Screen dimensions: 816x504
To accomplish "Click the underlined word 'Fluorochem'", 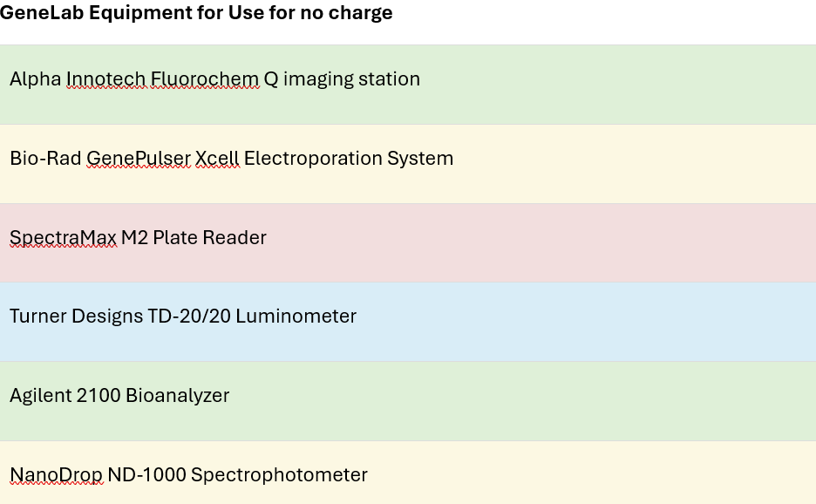I will pyautogui.click(x=205, y=79).
